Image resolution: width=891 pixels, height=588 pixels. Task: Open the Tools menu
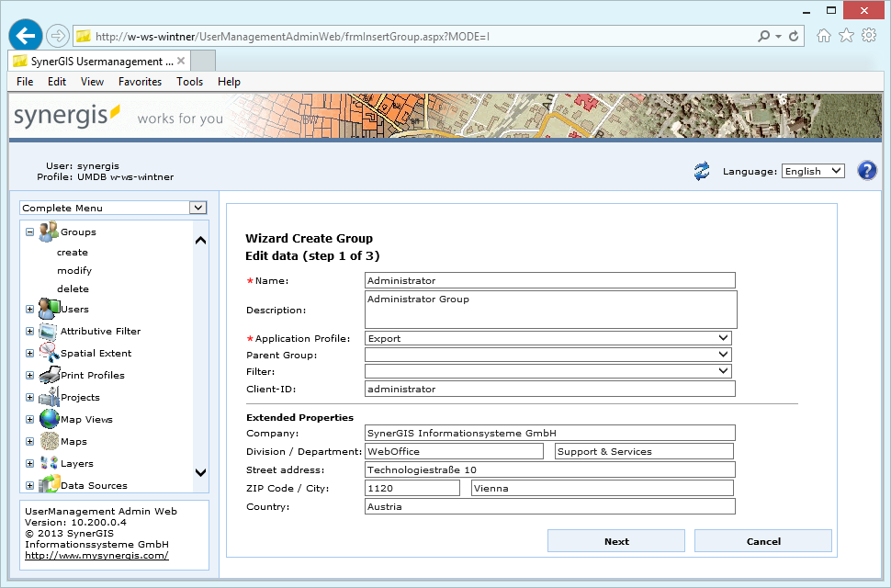tap(189, 82)
